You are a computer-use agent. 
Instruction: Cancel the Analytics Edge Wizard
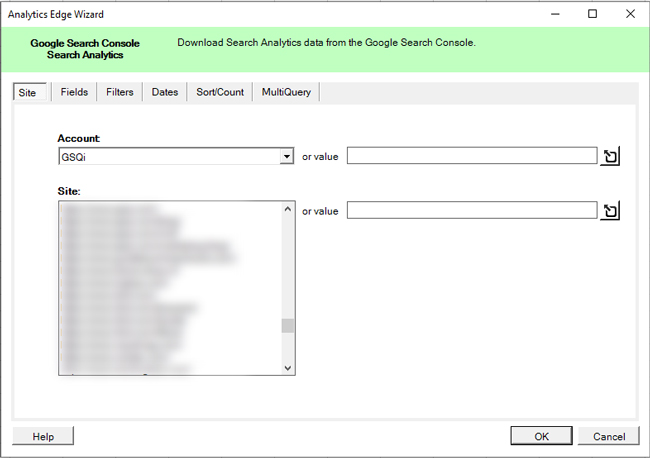(608, 436)
